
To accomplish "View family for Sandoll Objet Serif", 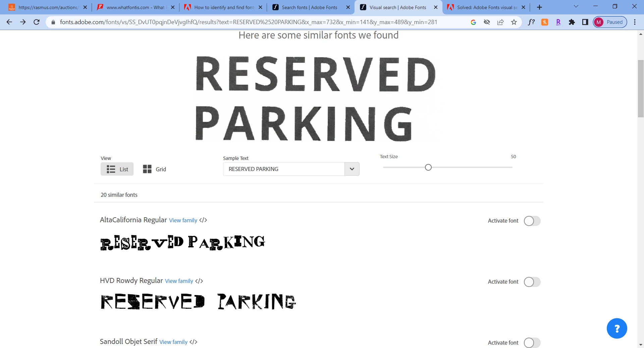I will (173, 342).
